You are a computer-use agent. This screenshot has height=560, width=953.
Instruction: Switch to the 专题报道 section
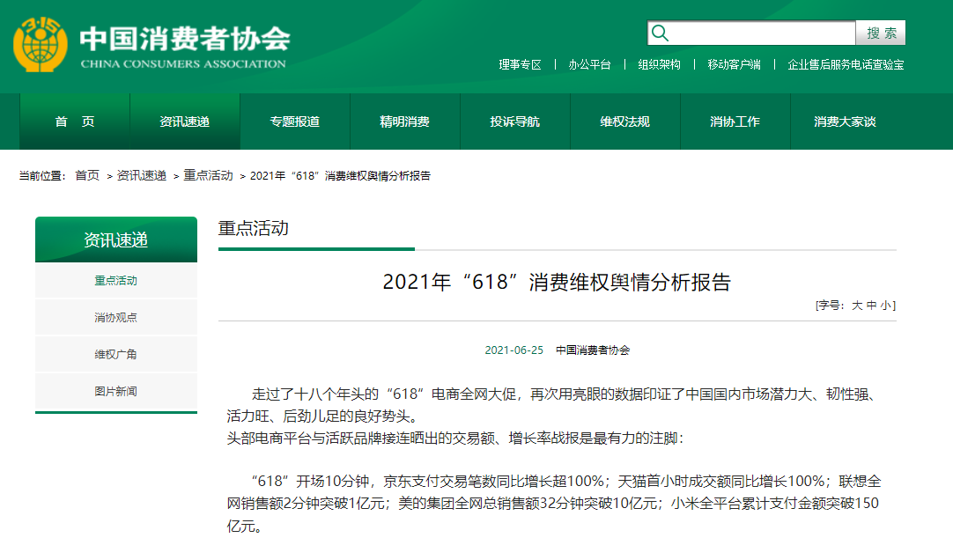(x=295, y=122)
